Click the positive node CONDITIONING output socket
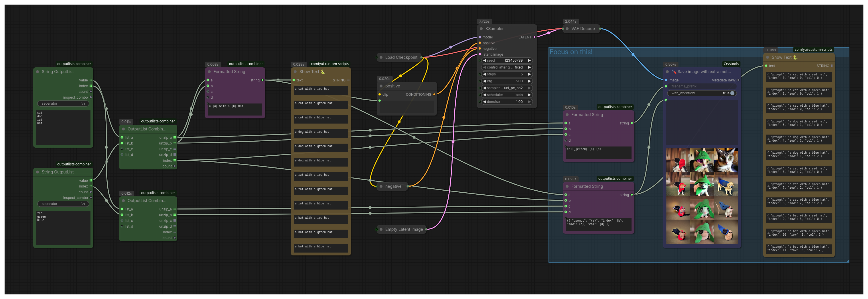 tap(434, 95)
